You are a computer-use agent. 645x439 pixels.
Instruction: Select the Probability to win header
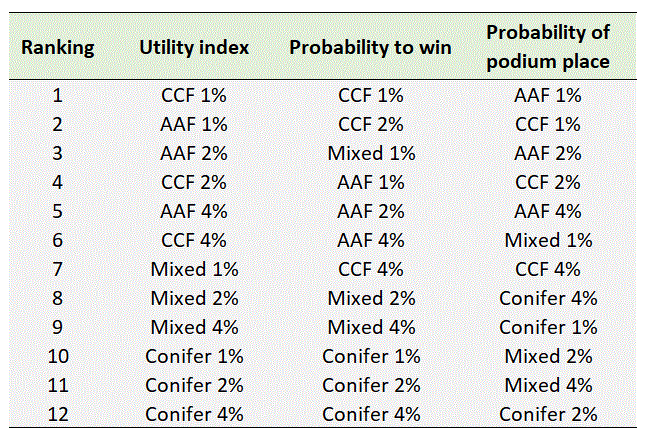pyautogui.click(x=371, y=47)
